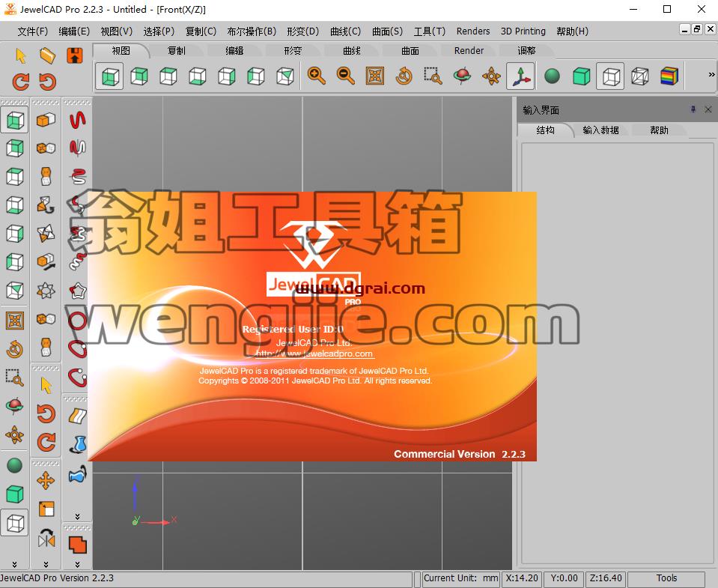
Task: Click the pan view arrows icon in top toolbar
Action: [491, 76]
